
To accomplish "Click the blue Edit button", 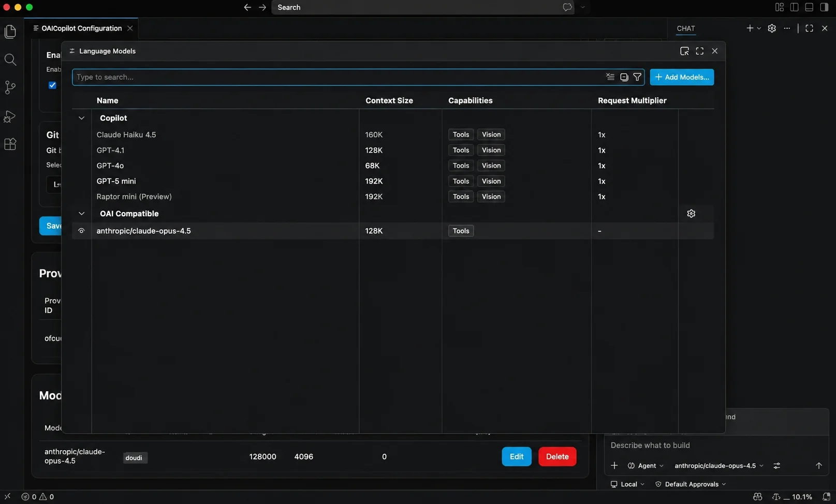I will (517, 456).
